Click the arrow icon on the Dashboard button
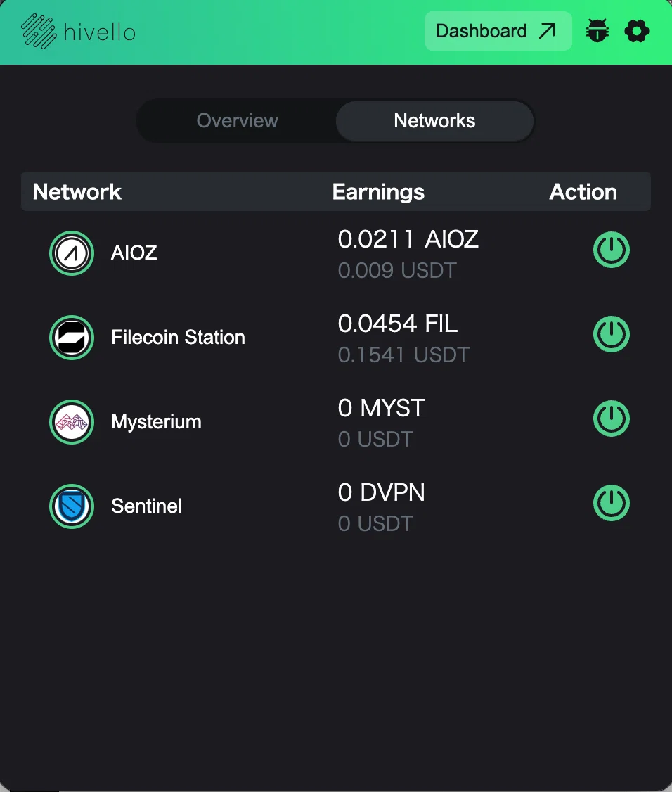Image resolution: width=672 pixels, height=792 pixels. 548,31
